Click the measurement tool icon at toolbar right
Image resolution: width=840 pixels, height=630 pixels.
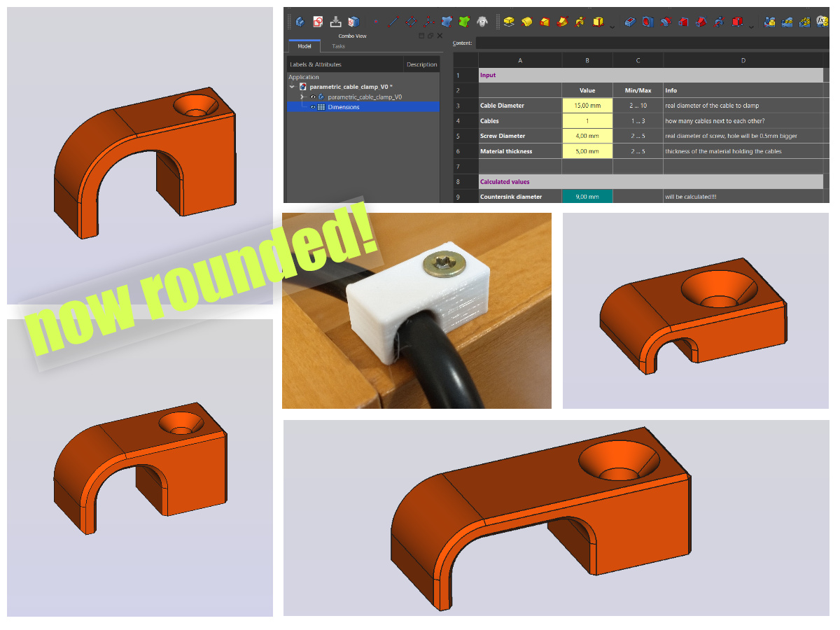click(822, 22)
